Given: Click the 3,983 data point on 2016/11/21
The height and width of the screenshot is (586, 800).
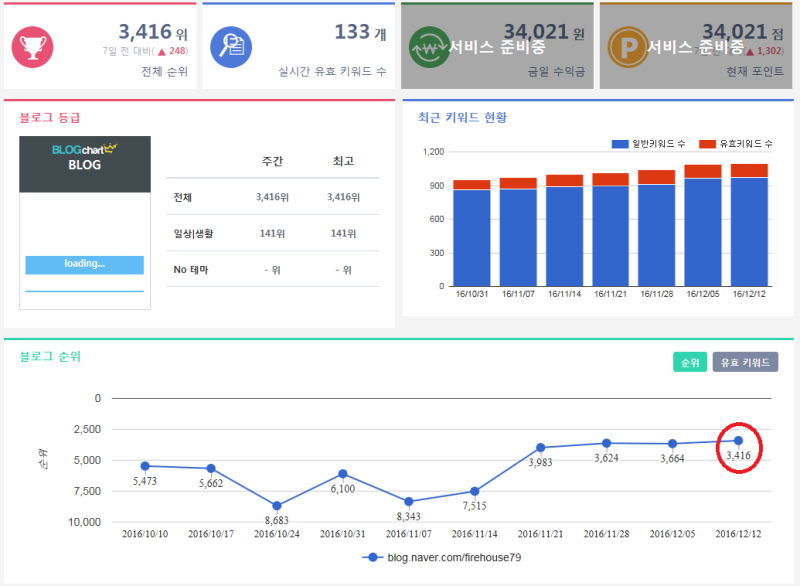Looking at the screenshot, I should 540,448.
